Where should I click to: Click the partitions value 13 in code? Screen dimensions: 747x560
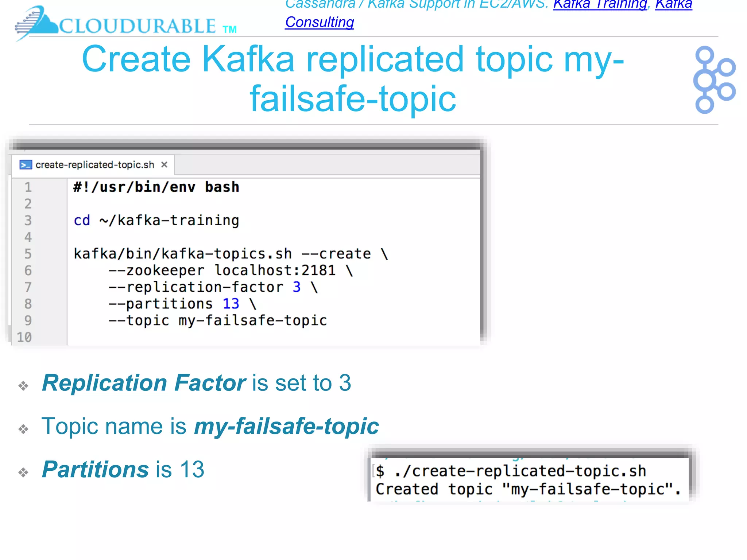click(231, 304)
